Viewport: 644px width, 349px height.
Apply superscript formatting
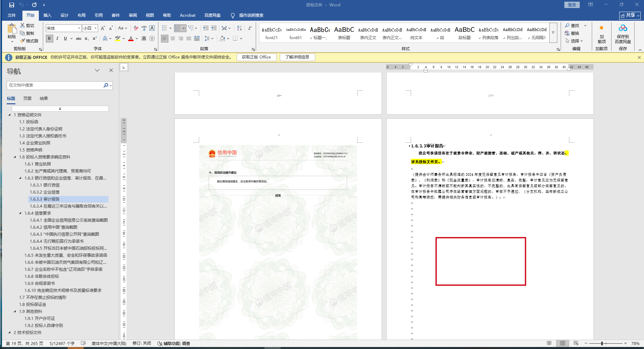click(x=95, y=39)
